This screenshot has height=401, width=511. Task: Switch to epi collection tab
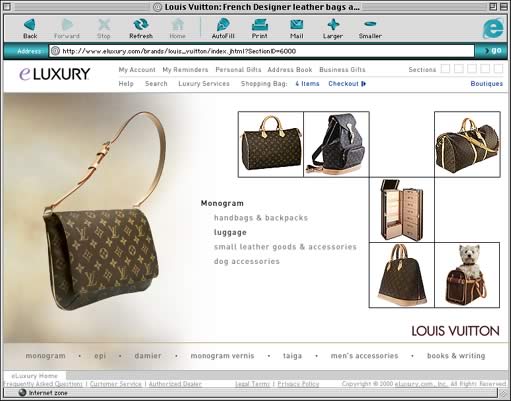pos(100,356)
